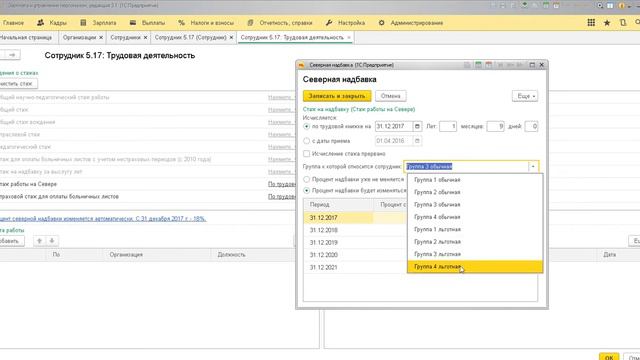Switch to the Начальная страница tab
The image size is (640, 360).
[x=26, y=38]
